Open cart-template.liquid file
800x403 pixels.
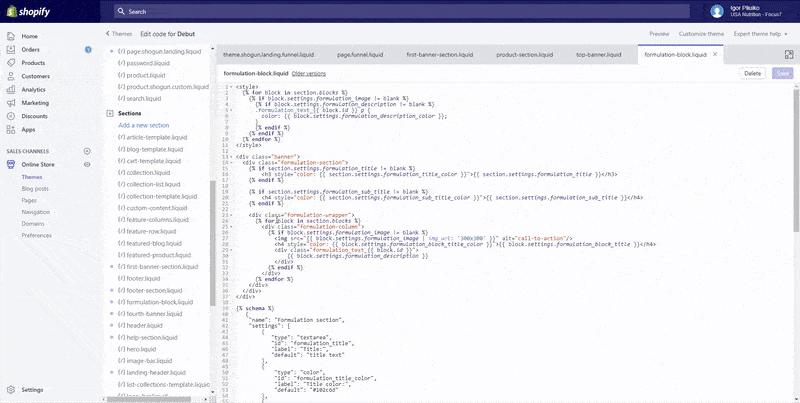click(149, 161)
